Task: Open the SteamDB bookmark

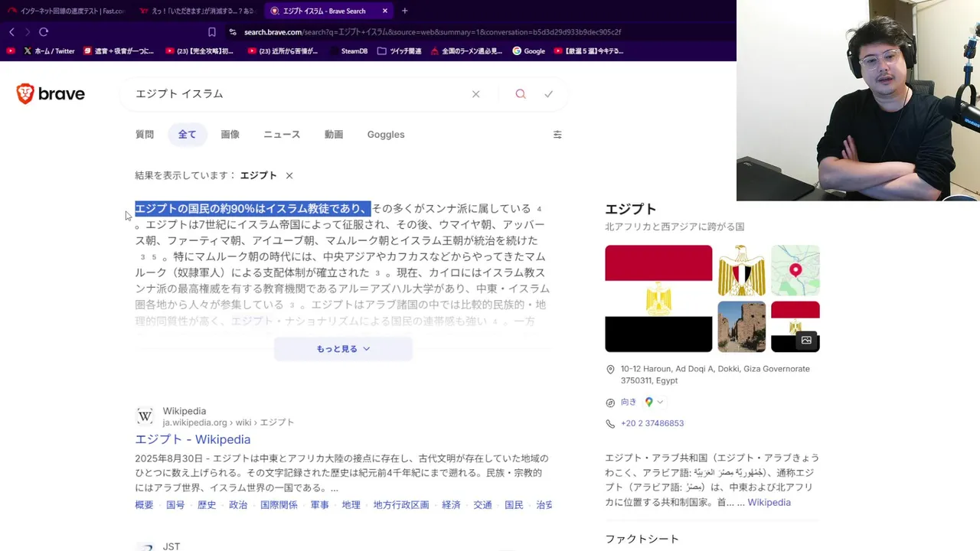Action: click(x=348, y=51)
